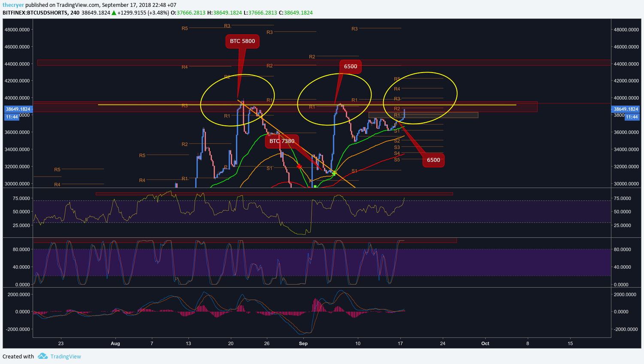Click the O:37666.2813 open value
This screenshot has height=364, width=644.
click(x=188, y=13)
